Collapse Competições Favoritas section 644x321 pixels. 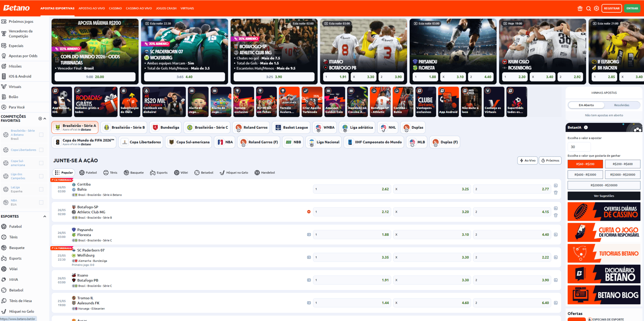45,118
